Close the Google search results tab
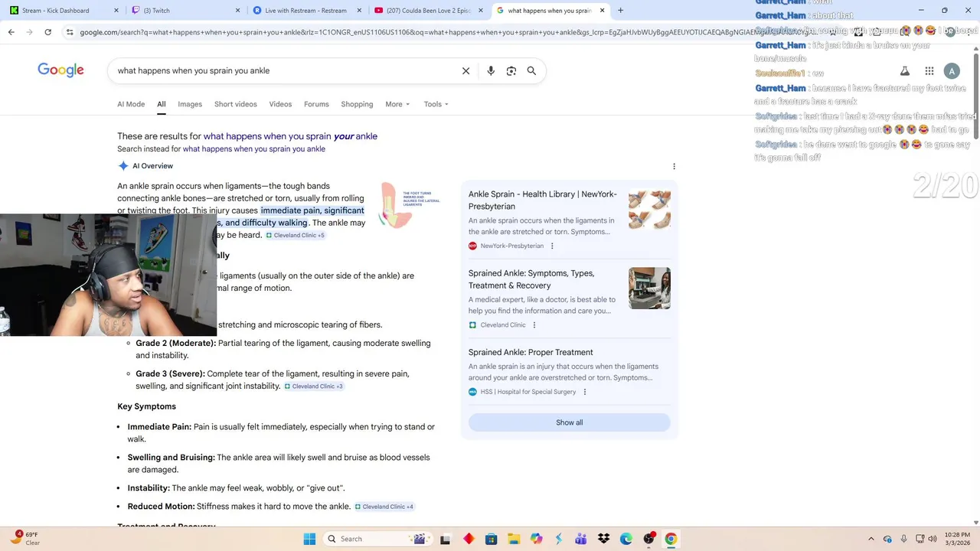The width and height of the screenshot is (980, 551). (x=603, y=11)
